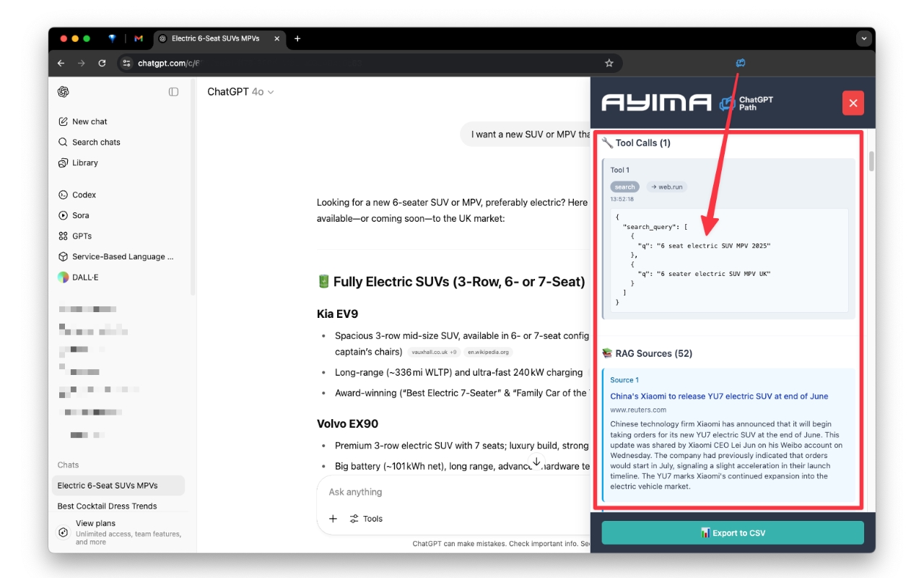Open the Library
The width and height of the screenshot is (924, 578).
pyautogui.click(x=78, y=163)
